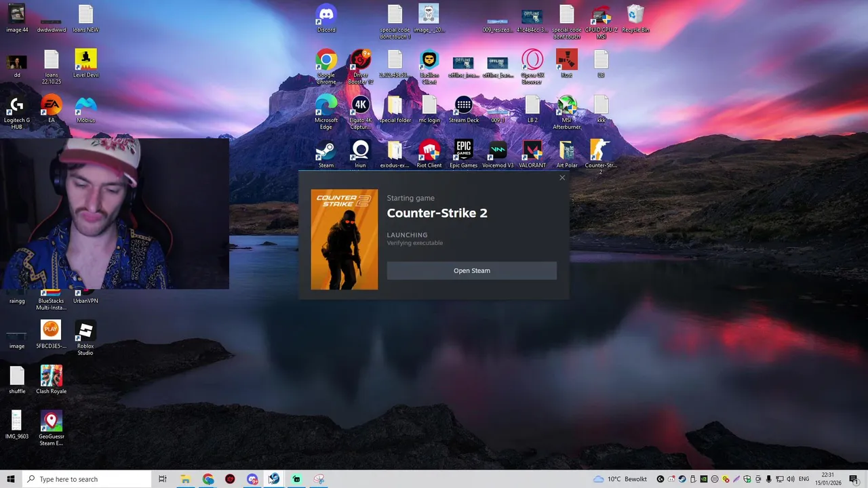Select the Opera GX Browser shortcut
Screen dimensions: 868x488
coord(532,67)
